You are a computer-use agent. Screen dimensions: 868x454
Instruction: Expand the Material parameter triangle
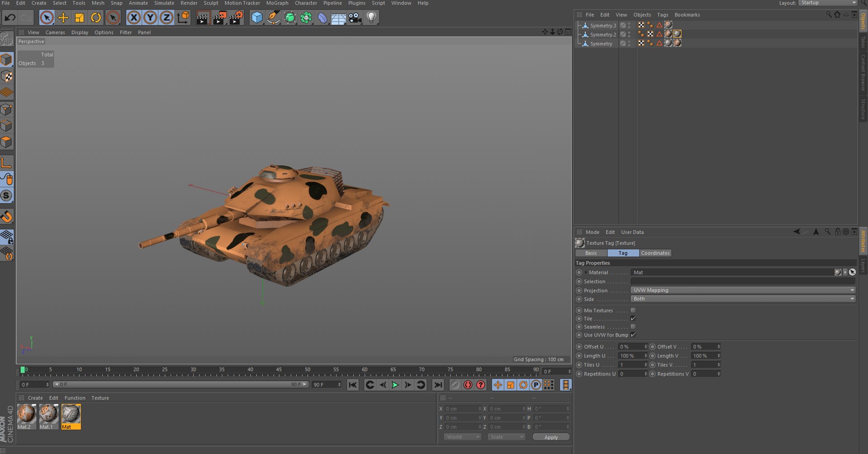click(x=586, y=272)
